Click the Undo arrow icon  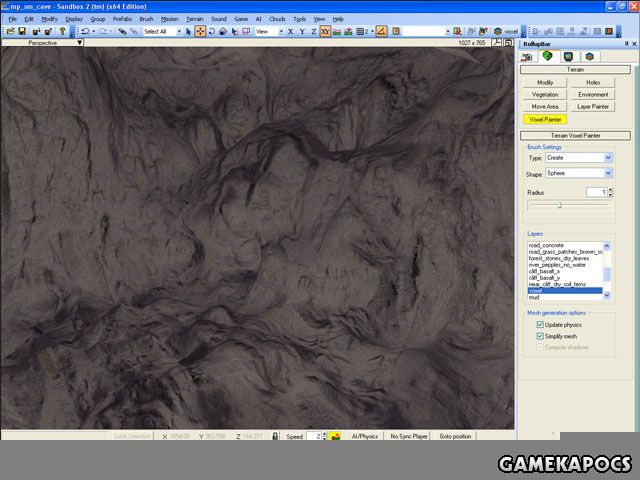click(x=85, y=31)
